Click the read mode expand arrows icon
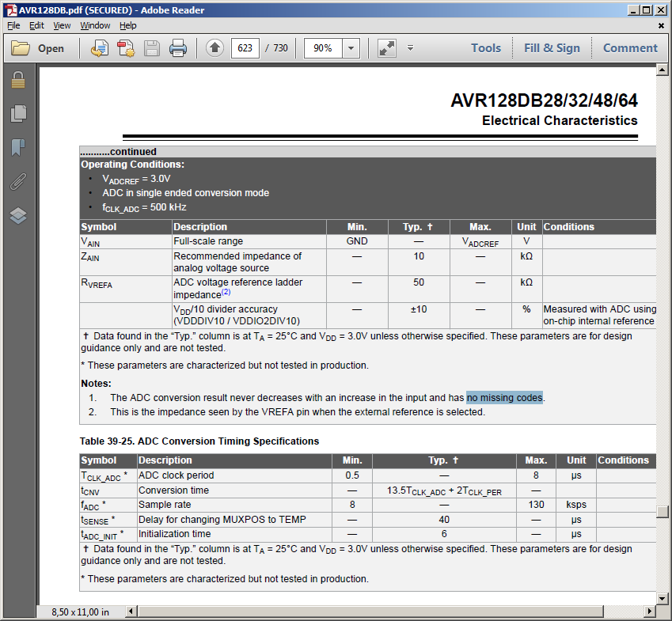672x621 pixels. click(x=386, y=48)
